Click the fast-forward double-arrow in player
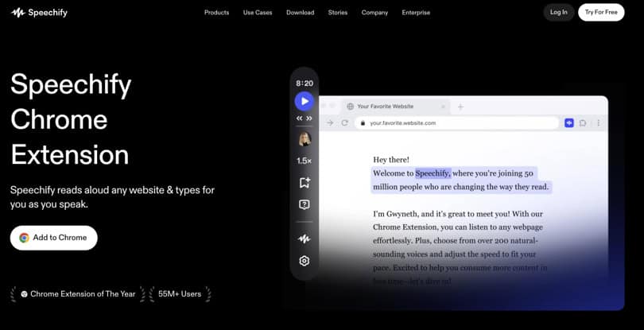The width and height of the screenshot is (644, 330). pos(309,118)
